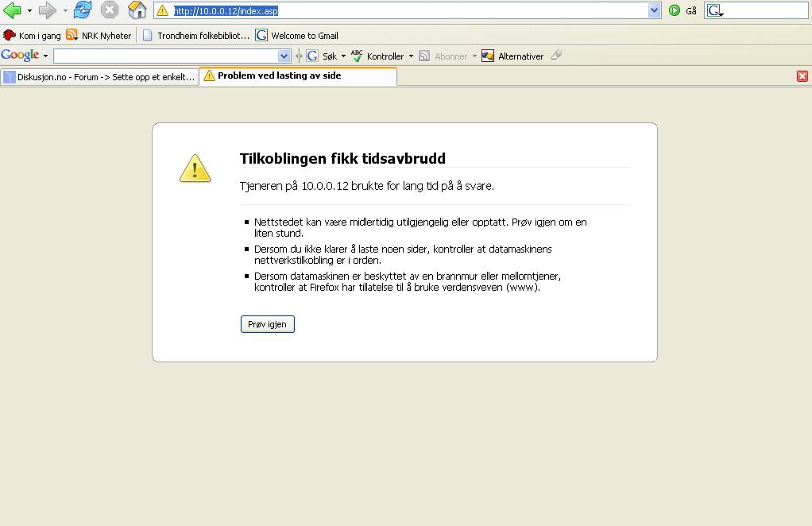Click the green Gå button
This screenshot has height=526, width=812.
coord(682,10)
